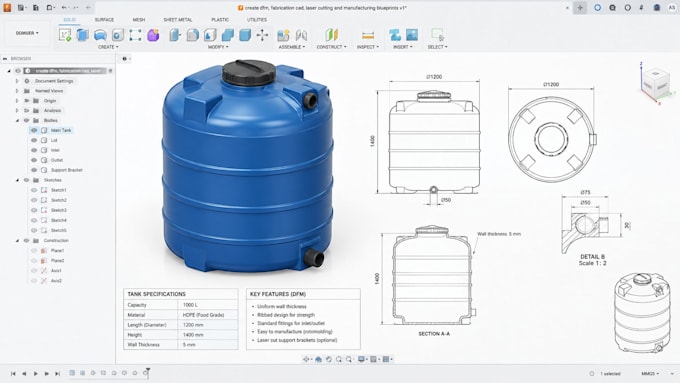The height and width of the screenshot is (383, 680).
Task: Select the Extrude tool icon
Action: point(82,35)
